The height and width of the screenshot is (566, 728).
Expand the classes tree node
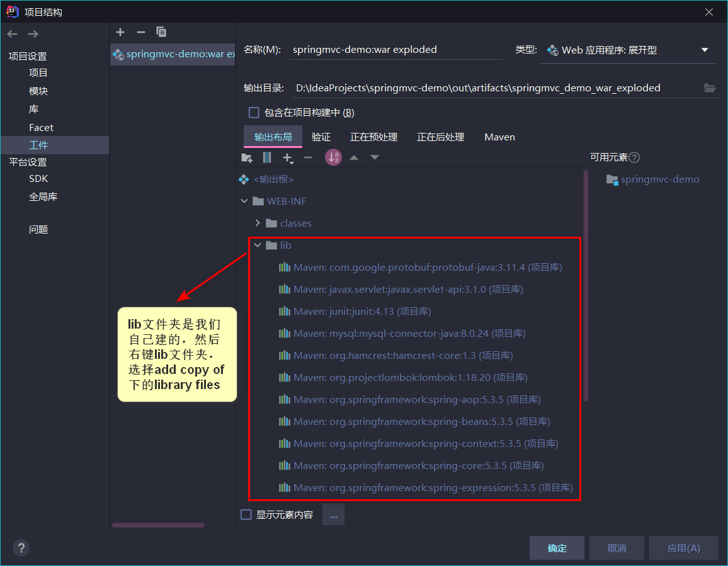258,224
